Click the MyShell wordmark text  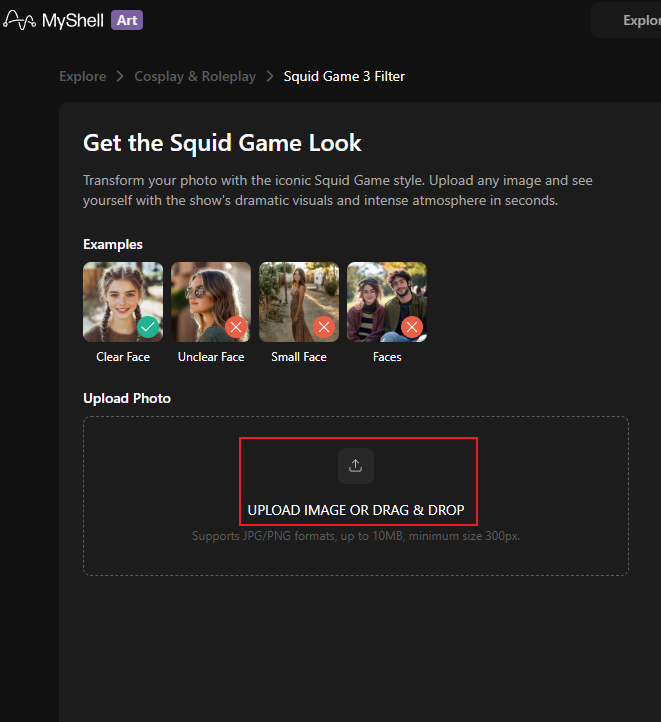click(x=73, y=21)
